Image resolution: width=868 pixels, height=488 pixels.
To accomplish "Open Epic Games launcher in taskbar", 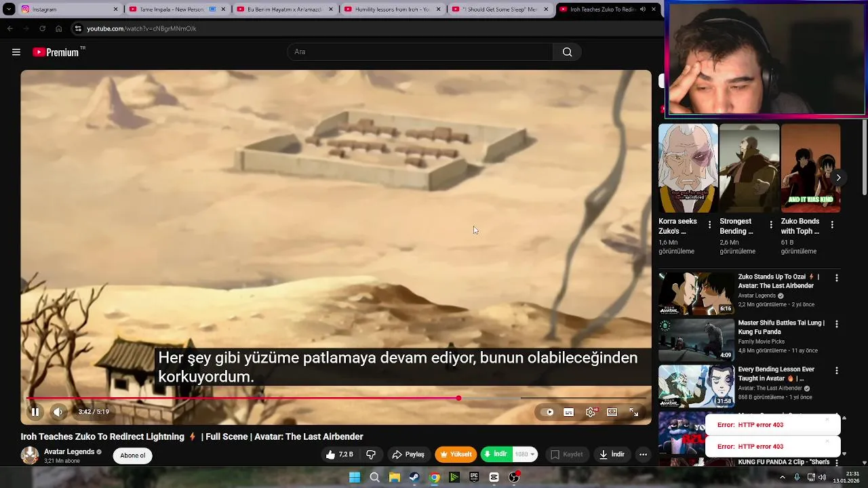I will point(474,477).
